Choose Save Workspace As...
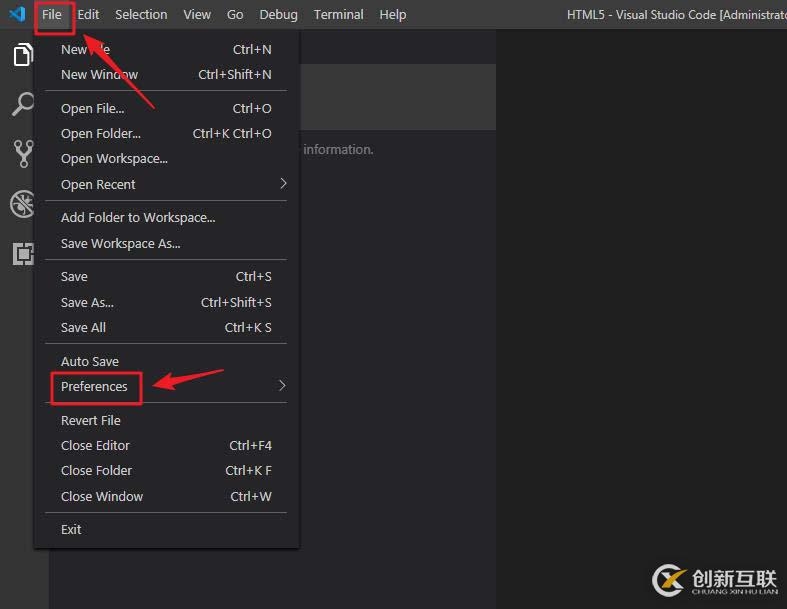Viewport: 787px width, 609px height. (166, 243)
